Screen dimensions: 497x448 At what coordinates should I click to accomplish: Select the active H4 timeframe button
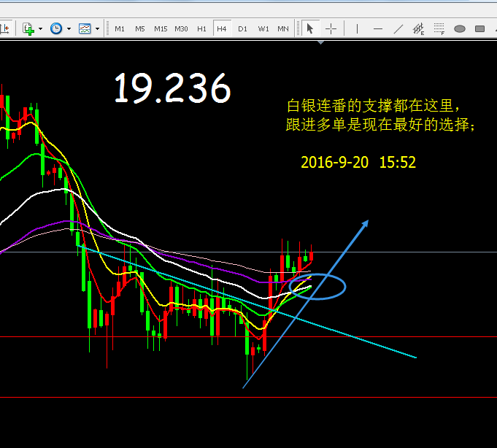pos(222,29)
